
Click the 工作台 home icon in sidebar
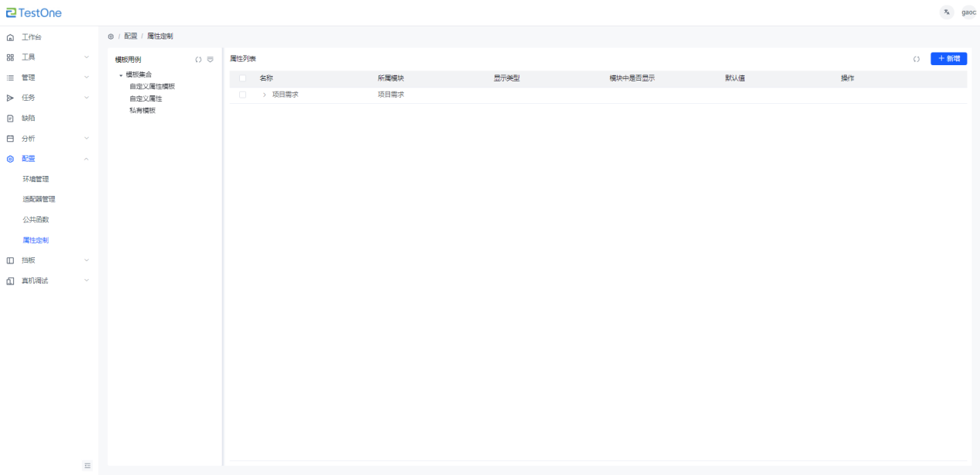tap(10, 37)
